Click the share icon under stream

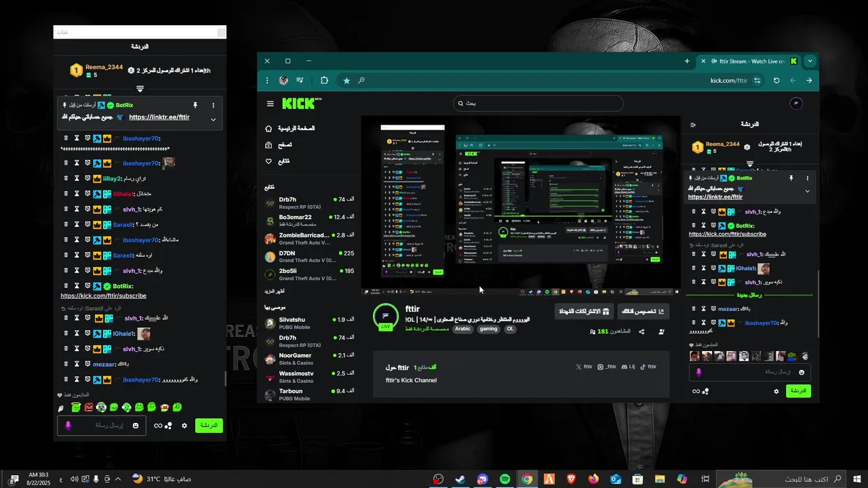(642, 331)
